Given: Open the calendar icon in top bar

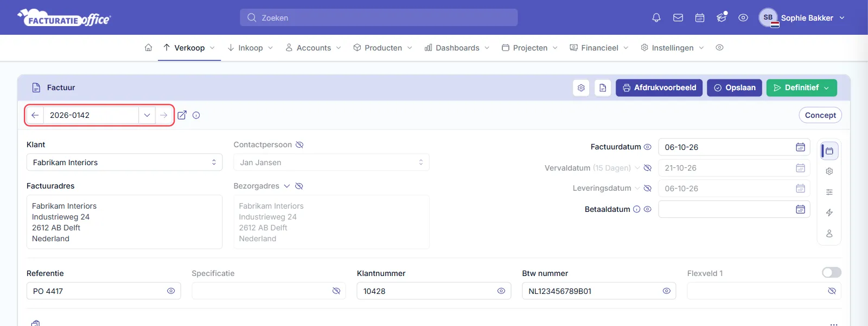Looking at the screenshot, I should click(x=700, y=17).
